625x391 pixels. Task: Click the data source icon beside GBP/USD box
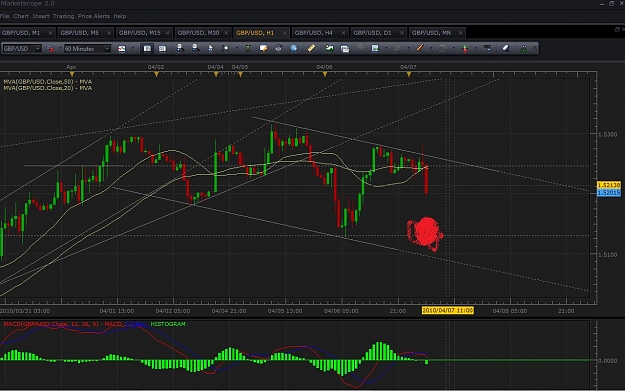50,49
